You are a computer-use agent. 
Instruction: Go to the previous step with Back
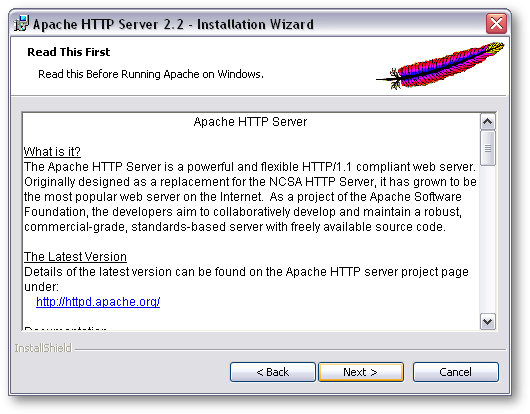(x=273, y=372)
